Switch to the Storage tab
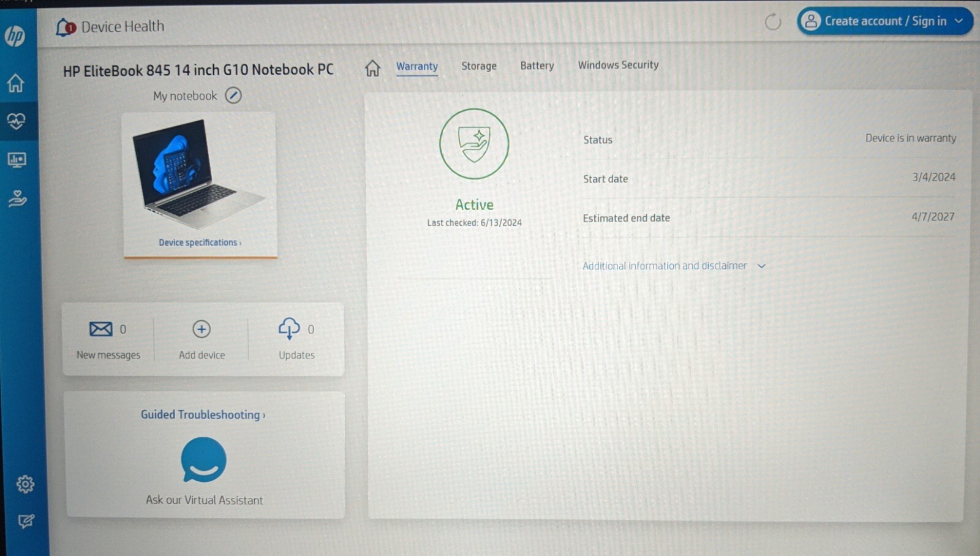The height and width of the screenshot is (556, 980). pos(479,66)
